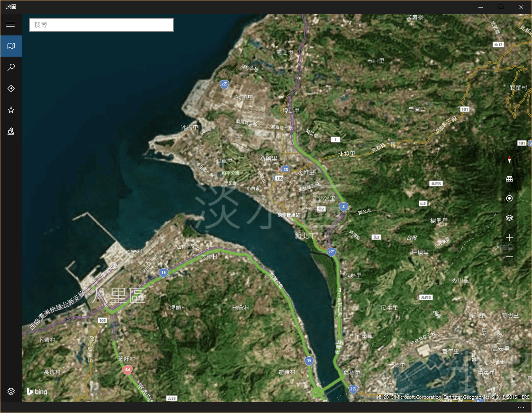Open the more options ellipsis
Screen dimensions: 532x413
(x=520, y=407)
